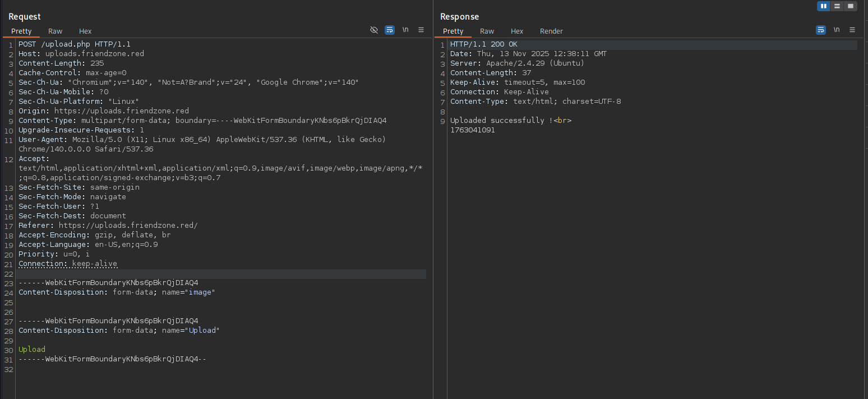This screenshot has width=868, height=399.
Task: Click the response Date header line
Action: (529, 54)
